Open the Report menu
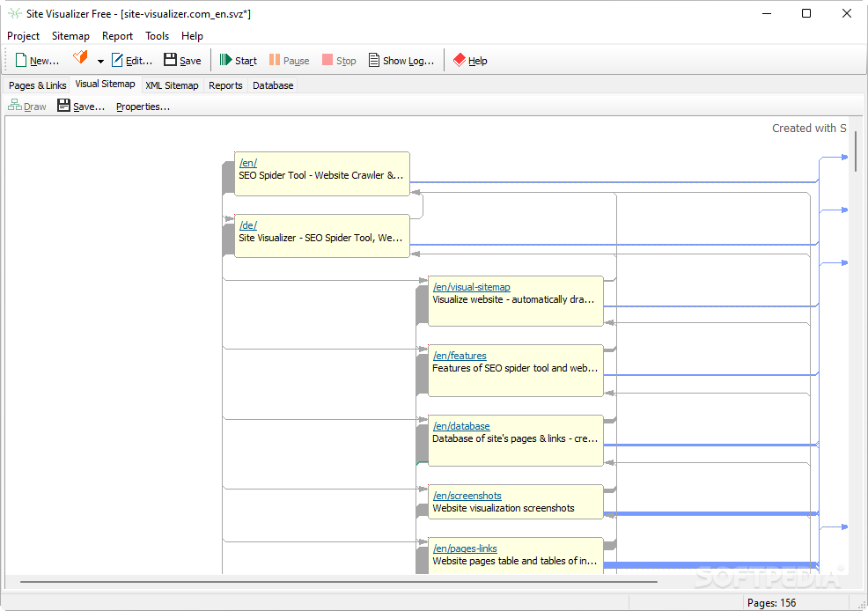Viewport: 868px width, 611px height. (117, 36)
